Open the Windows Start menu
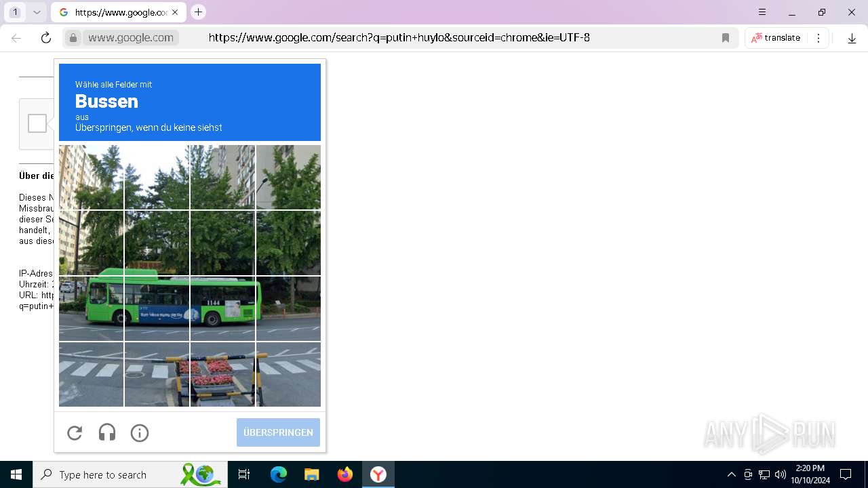868x488 pixels. [x=16, y=474]
